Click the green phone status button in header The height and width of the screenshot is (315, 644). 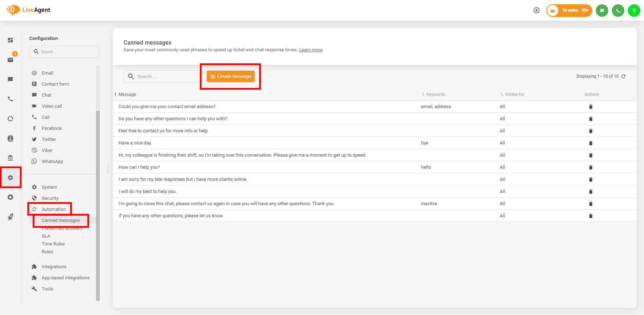point(618,10)
